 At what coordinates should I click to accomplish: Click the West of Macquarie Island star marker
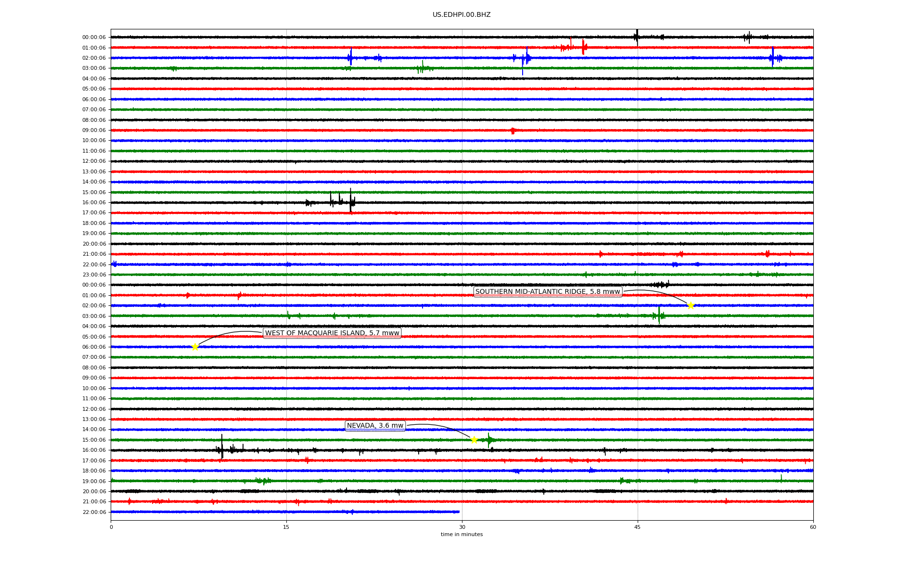point(195,347)
